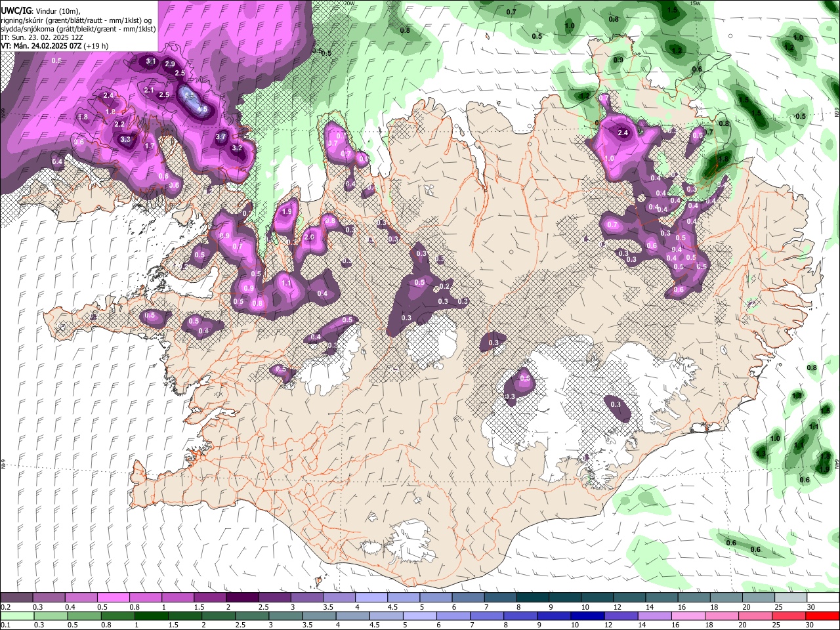Viewport: 840px width, 630px height.
Task: Click the 3.3 snowfall value
Action: point(126,139)
